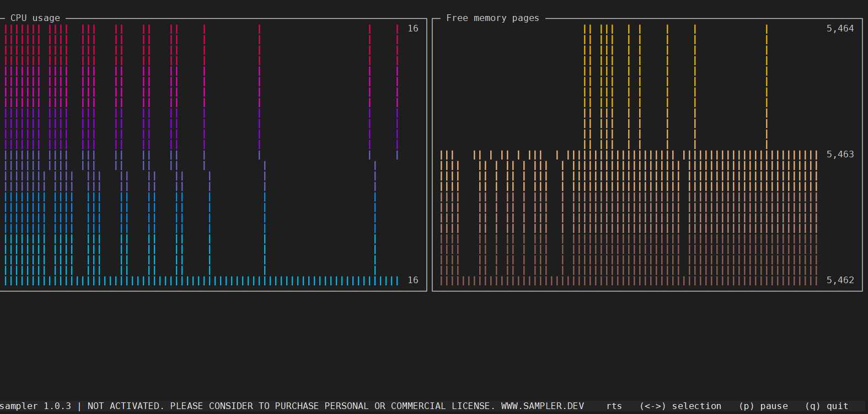Click the CPU usage panel title
The width and height of the screenshot is (868, 414).
35,18
